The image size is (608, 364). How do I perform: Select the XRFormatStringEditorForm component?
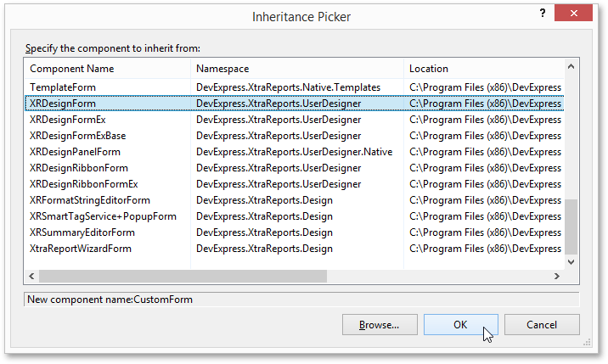(x=295, y=200)
